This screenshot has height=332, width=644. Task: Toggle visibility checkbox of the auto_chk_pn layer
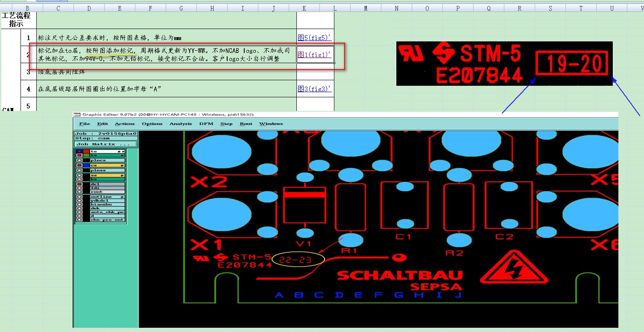[x=79, y=212]
